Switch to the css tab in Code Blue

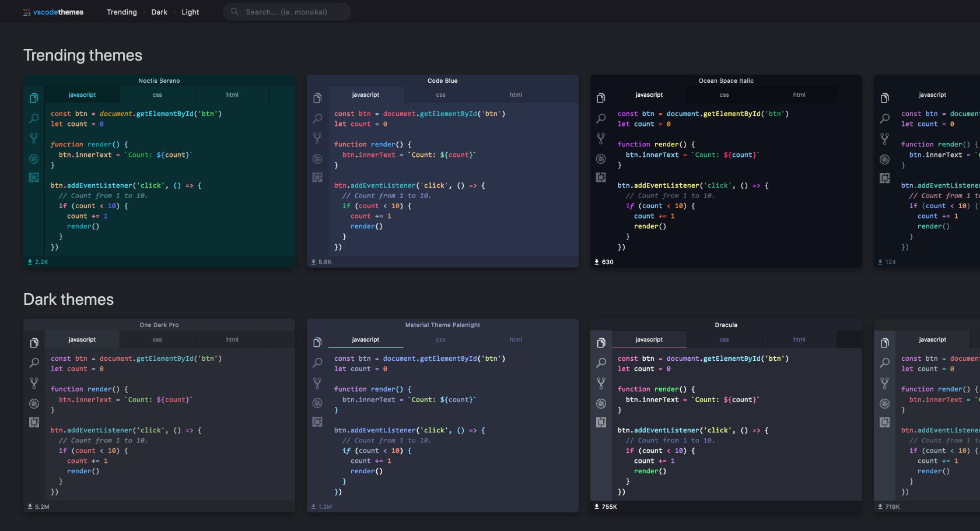(x=440, y=94)
